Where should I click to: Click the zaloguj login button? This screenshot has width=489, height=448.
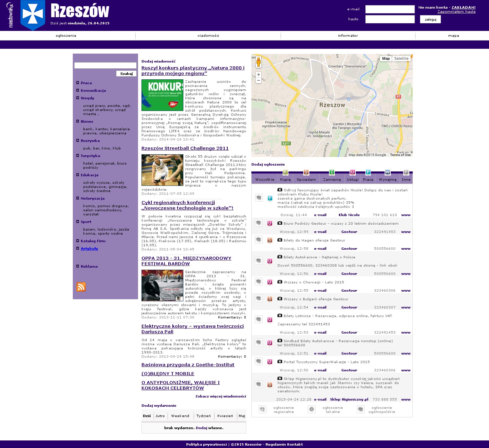[x=430, y=19]
